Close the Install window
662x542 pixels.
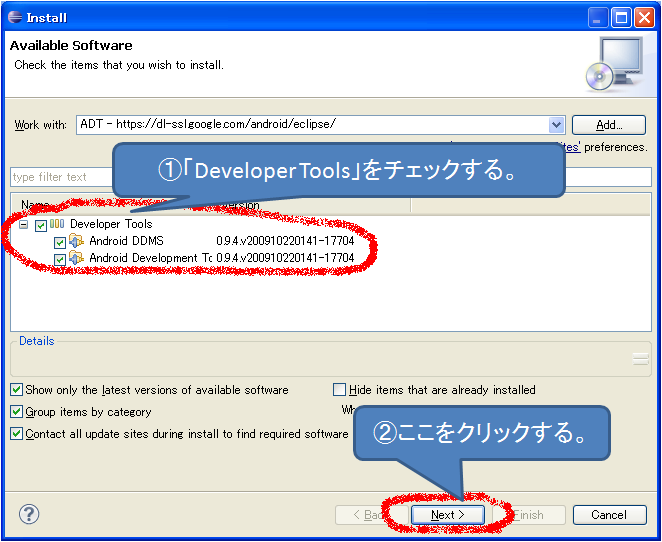pos(645,18)
